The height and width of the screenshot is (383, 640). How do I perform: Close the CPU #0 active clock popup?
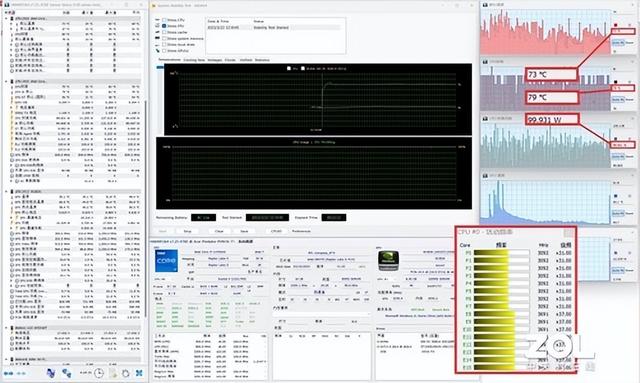tap(568, 233)
